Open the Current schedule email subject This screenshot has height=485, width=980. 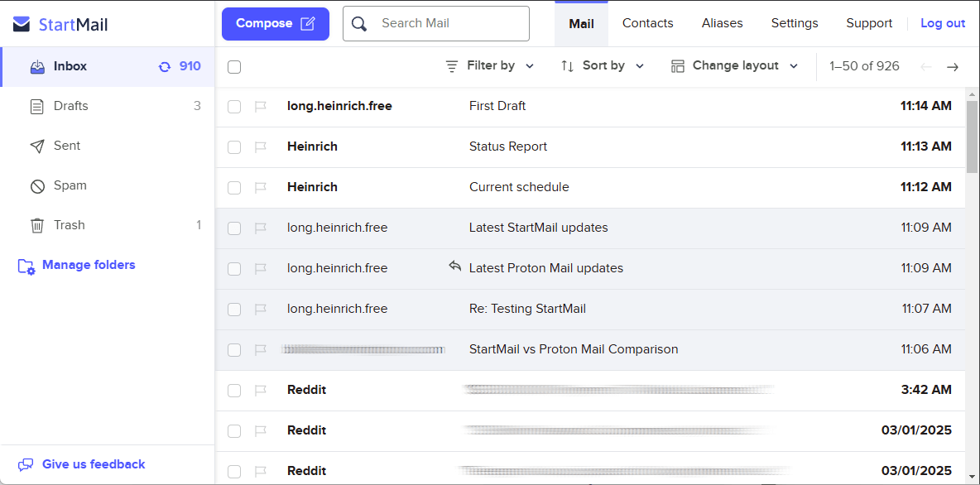coord(519,188)
